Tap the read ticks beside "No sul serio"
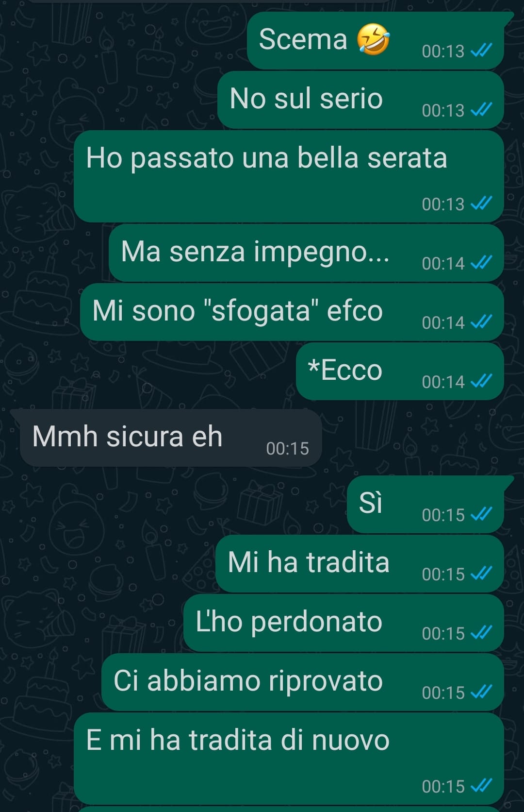 481,110
